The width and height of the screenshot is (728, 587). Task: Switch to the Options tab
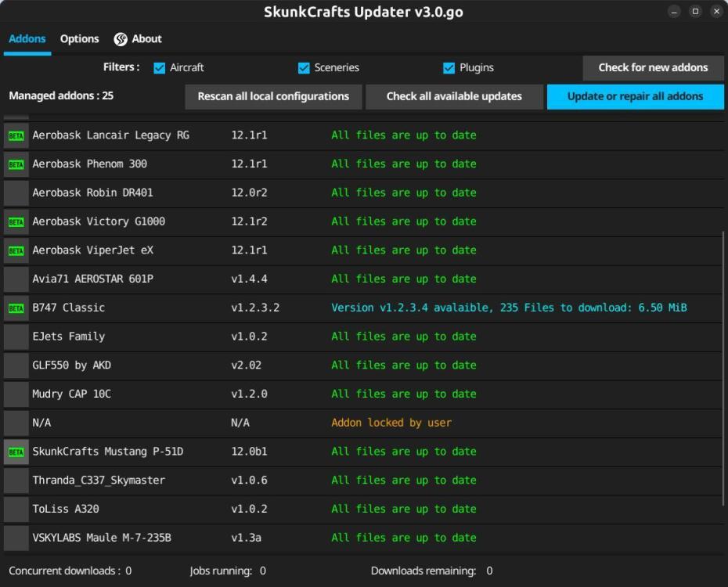pos(79,38)
